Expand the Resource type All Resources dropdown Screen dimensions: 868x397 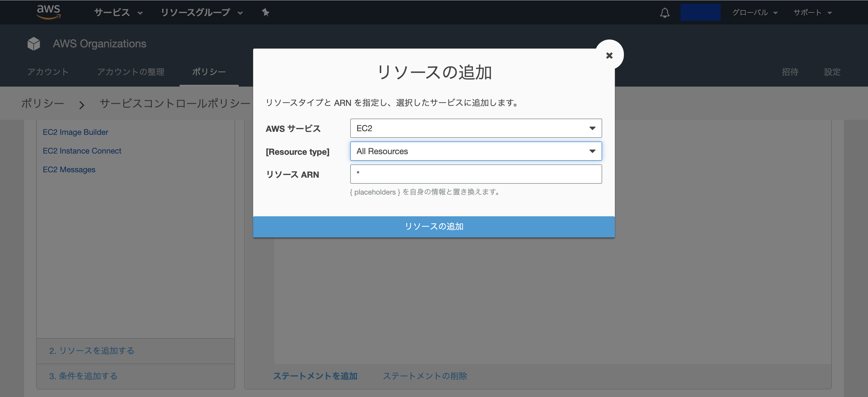(x=476, y=151)
